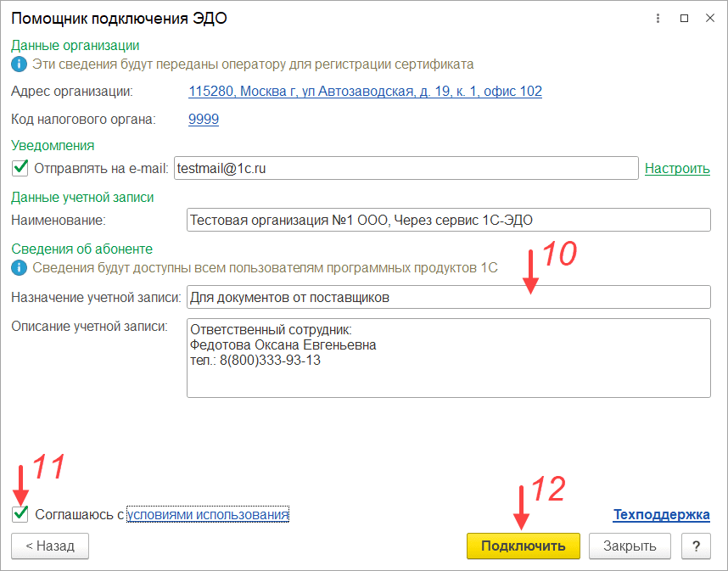Open the Техподдержка link
The width and height of the screenshot is (728, 571).
[661, 514]
